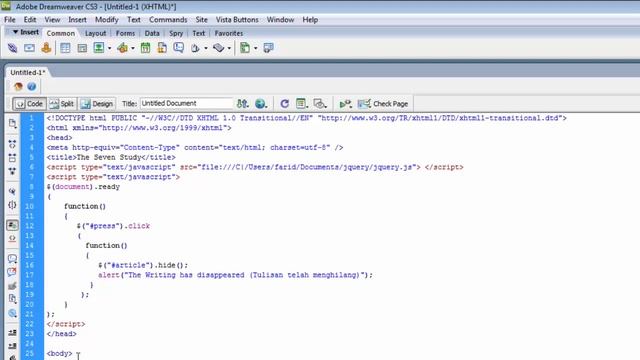Open the Vista Buttons menu
The height and width of the screenshot is (360, 640).
237,20
